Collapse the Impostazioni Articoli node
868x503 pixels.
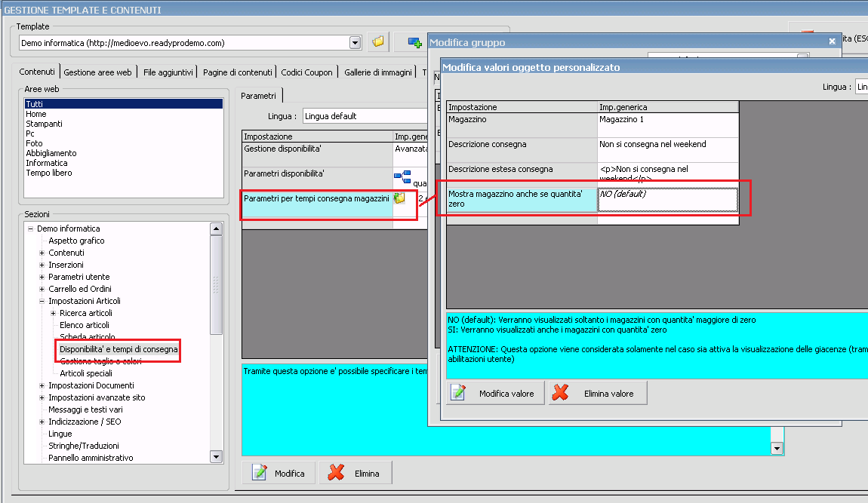(x=42, y=301)
